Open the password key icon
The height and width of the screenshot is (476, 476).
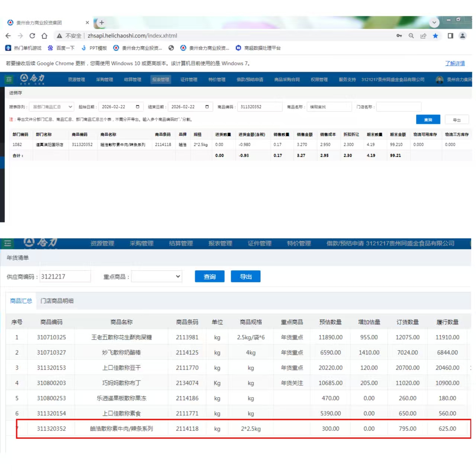click(x=399, y=36)
